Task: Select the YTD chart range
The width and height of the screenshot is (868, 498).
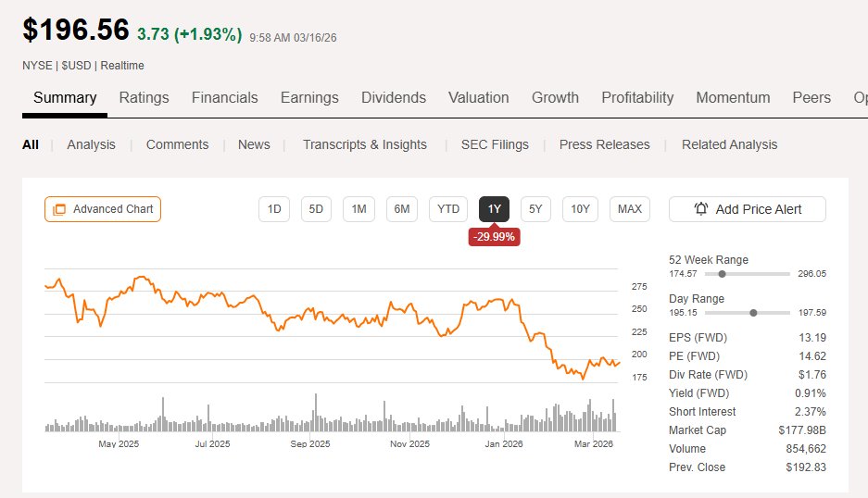Action: [448, 209]
